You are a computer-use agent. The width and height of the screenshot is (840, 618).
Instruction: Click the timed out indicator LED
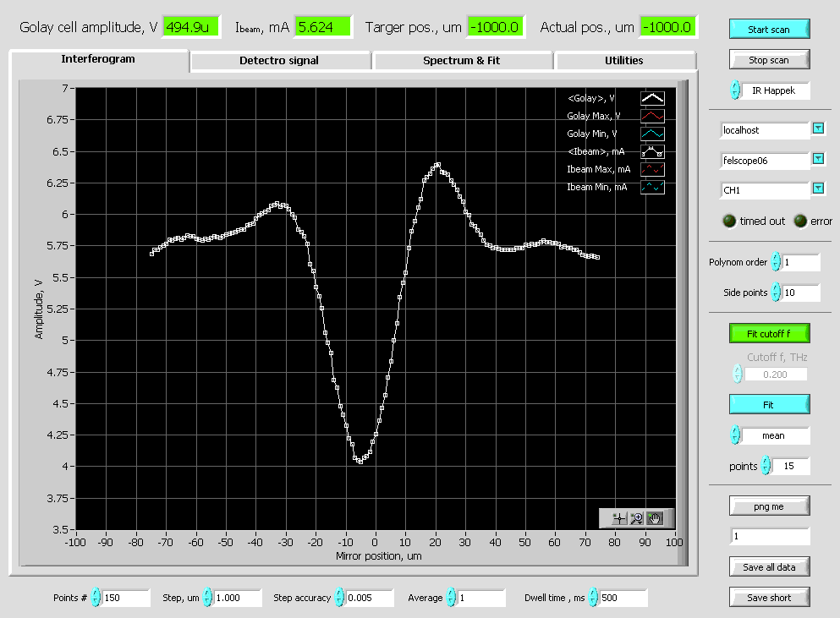[x=730, y=221]
